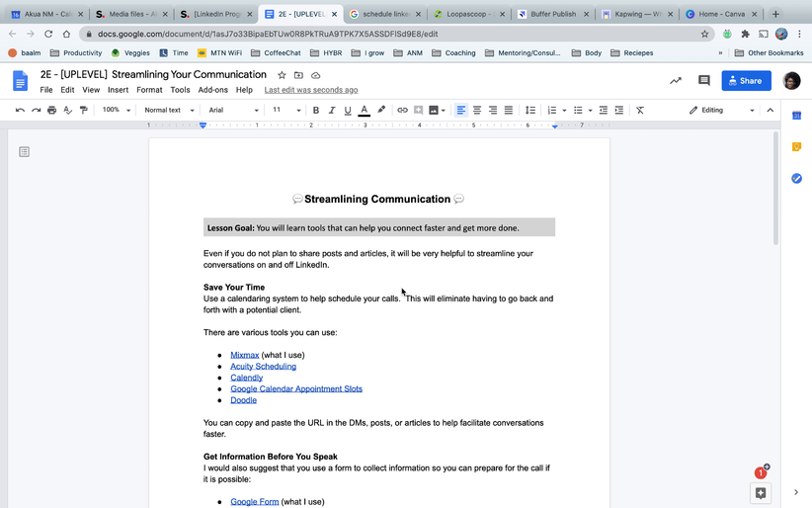
Task: Star the document
Action: click(x=282, y=75)
